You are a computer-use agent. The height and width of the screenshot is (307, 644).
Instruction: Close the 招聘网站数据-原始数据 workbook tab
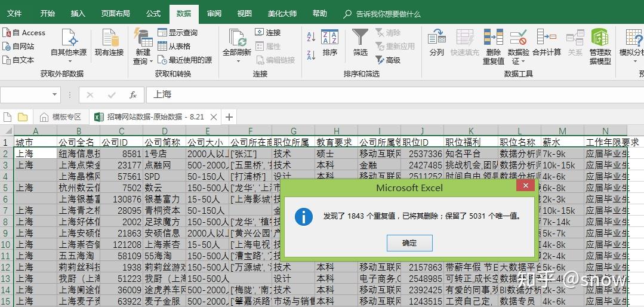pos(214,117)
